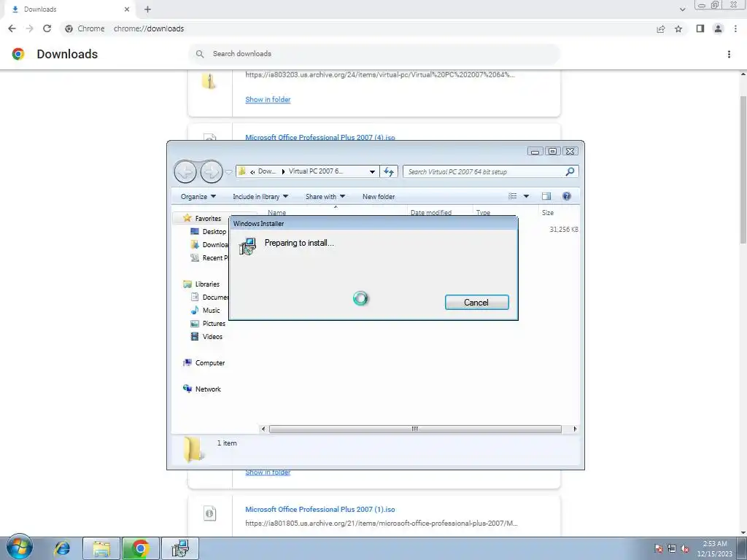Screen dimensions: 747x560
Task: Click the Explorer search magnifier icon
Action: pyautogui.click(x=570, y=171)
